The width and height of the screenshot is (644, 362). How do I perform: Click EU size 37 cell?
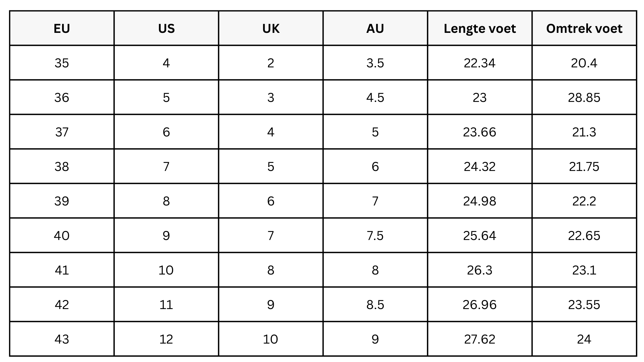[62, 132]
